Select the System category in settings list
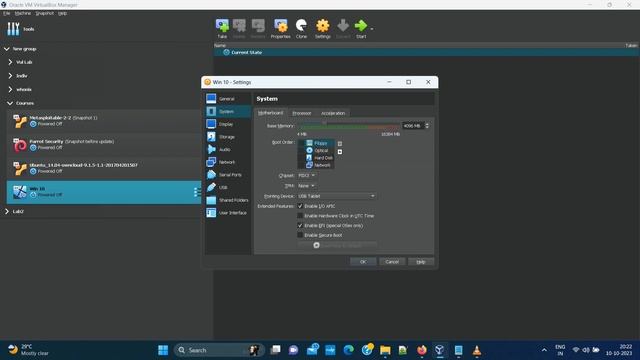The image size is (640, 360). click(228, 111)
